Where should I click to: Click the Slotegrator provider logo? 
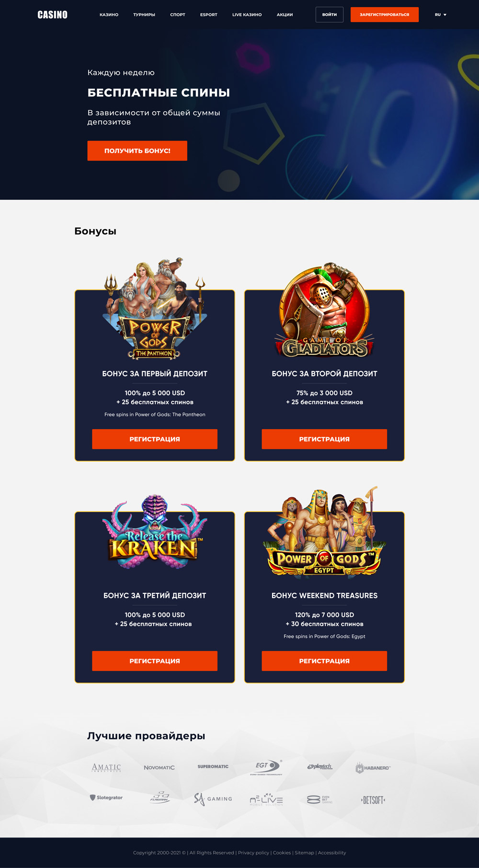(x=106, y=798)
